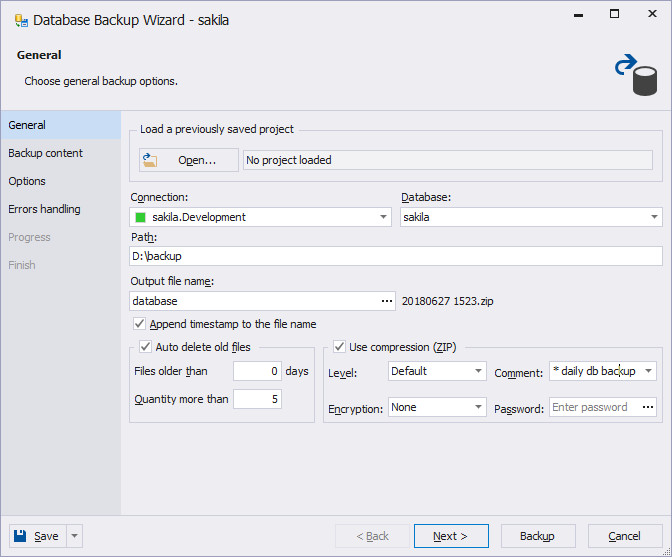
Task: Click the green connection status square
Action: tap(141, 217)
